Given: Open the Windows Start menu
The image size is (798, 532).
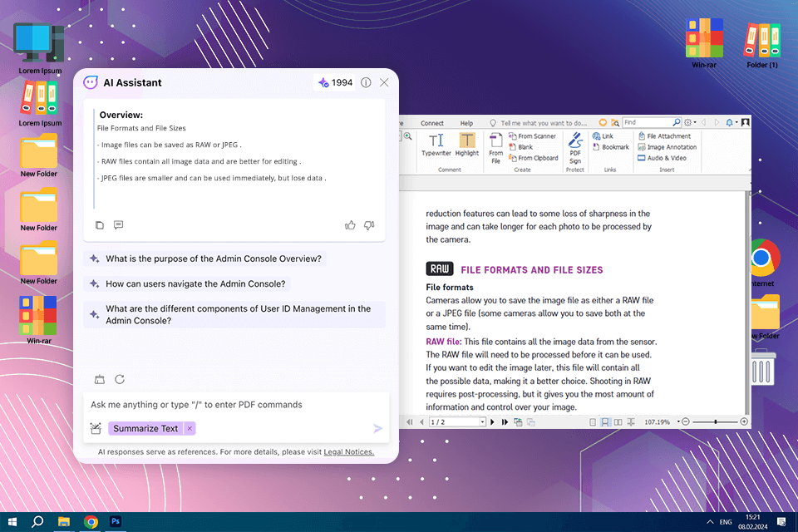Looking at the screenshot, I should coord(12,522).
